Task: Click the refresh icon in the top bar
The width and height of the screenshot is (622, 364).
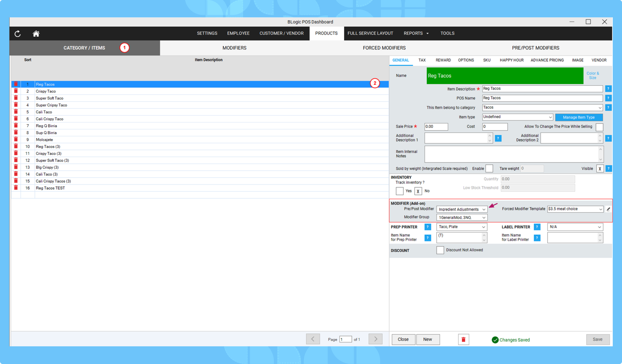Action: [x=17, y=34]
